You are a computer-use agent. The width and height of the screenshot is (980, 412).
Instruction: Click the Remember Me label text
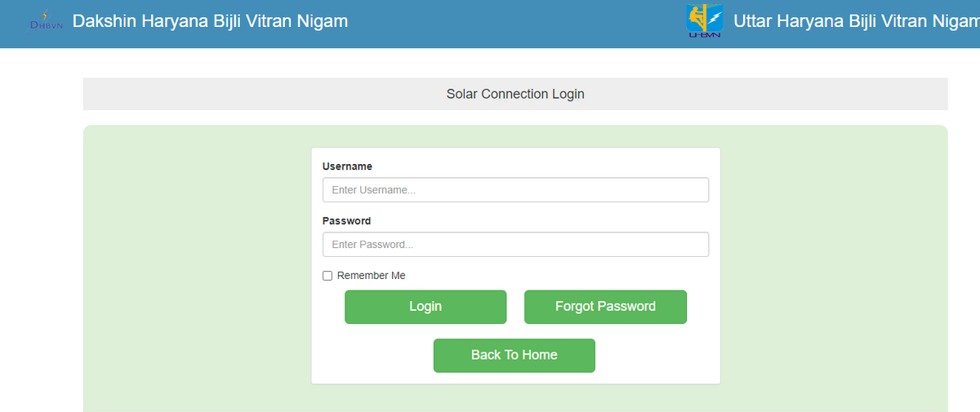click(x=371, y=276)
